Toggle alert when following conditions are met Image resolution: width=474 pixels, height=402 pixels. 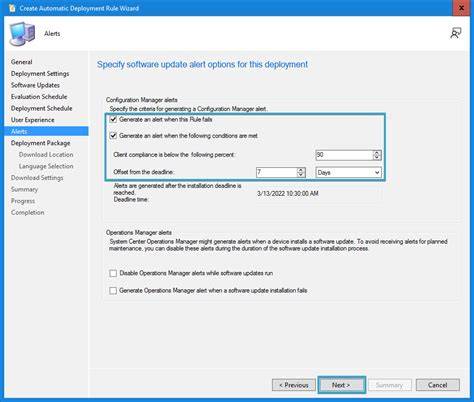click(113, 136)
